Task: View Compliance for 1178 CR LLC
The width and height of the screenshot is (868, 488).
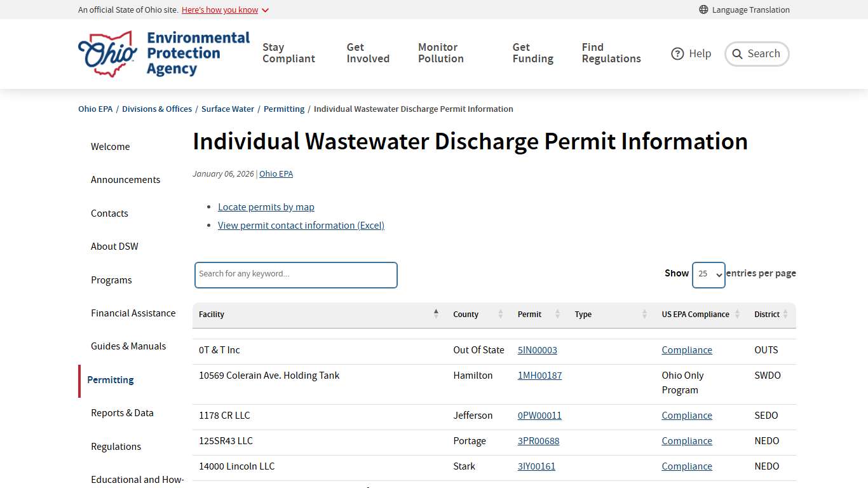Action: 687,415
